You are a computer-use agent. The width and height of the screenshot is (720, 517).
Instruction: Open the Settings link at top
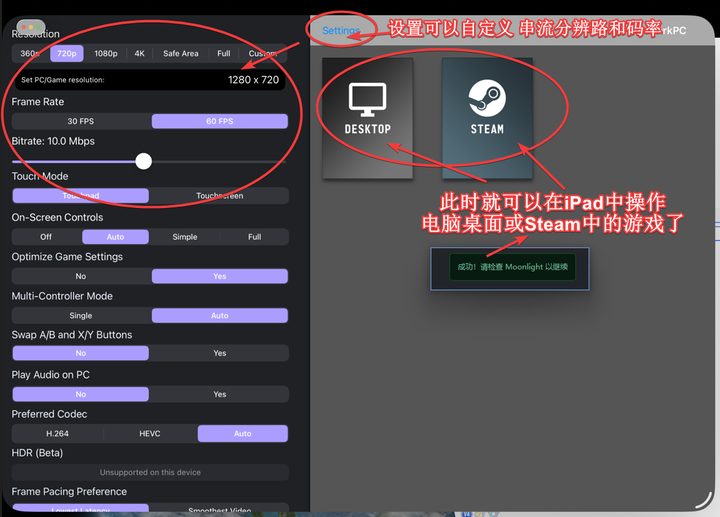tap(341, 31)
